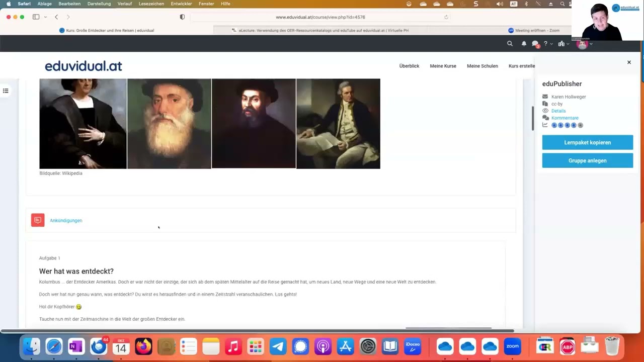644x362 pixels.
Task: Open Meine Schulen navigation item
Action: coord(482,66)
